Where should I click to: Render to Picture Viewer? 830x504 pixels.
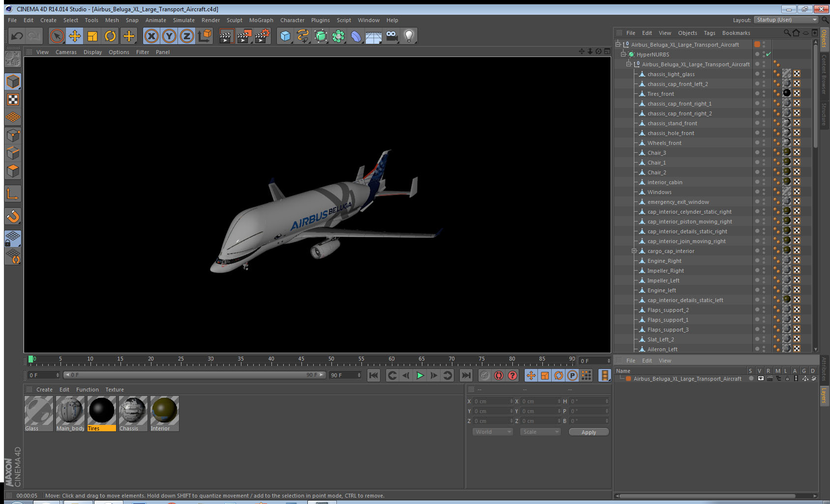pyautogui.click(x=244, y=36)
